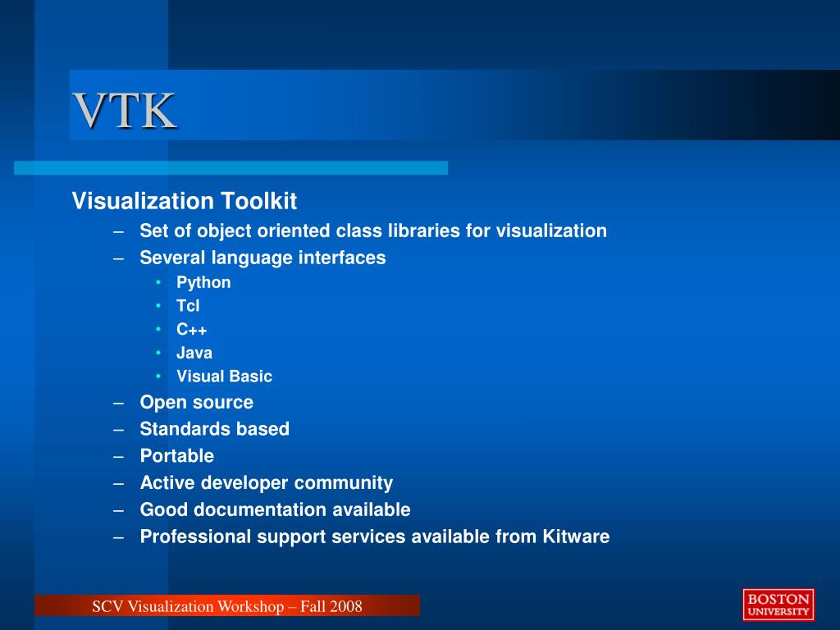The width and height of the screenshot is (840, 630).
Task: Select the 'Tcl' bullet item
Action: coord(188,306)
